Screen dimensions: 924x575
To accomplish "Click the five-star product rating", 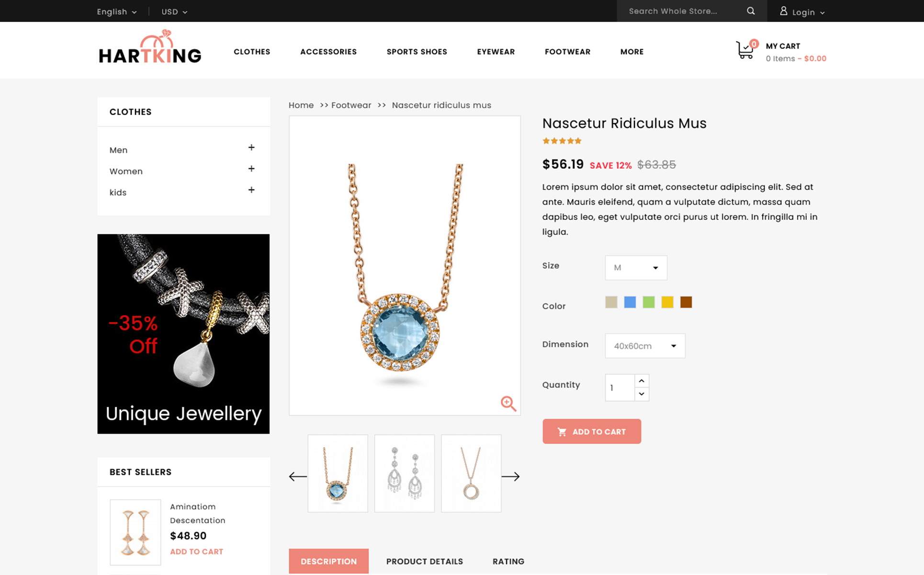I will coord(562,141).
